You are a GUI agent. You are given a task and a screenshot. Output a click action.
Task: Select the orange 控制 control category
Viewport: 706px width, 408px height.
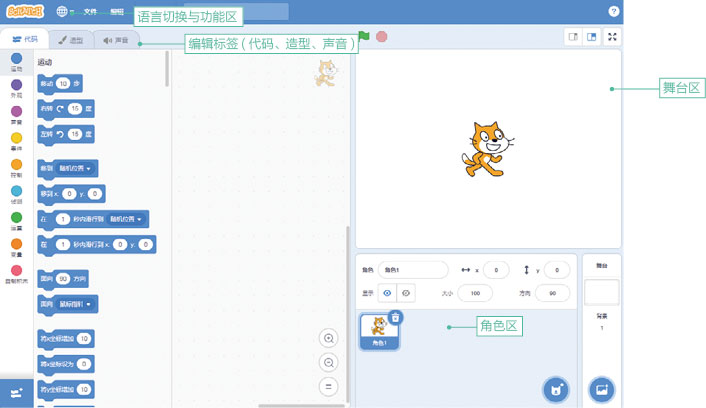coord(16,164)
